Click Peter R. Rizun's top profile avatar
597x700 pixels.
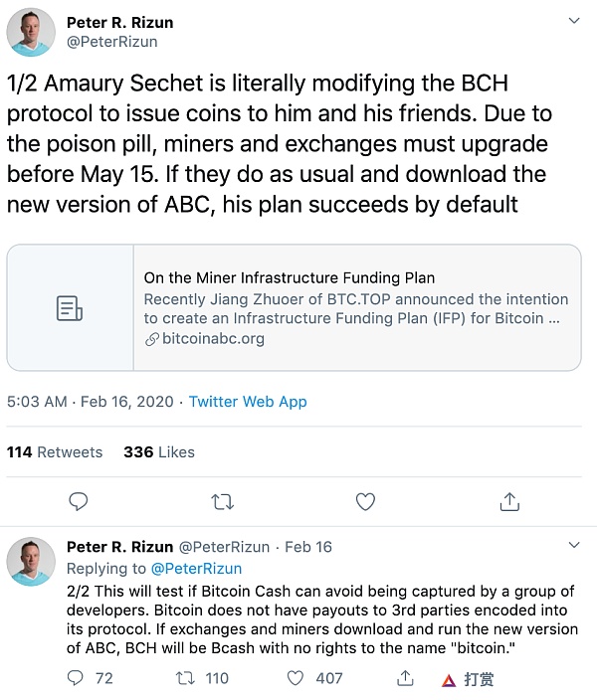[31, 32]
